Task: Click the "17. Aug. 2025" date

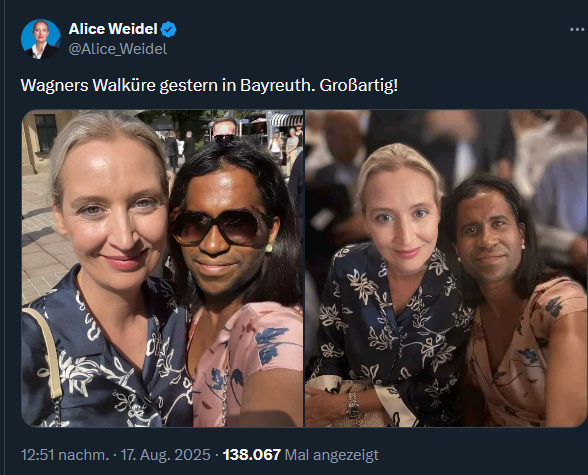Action: [x=165, y=455]
